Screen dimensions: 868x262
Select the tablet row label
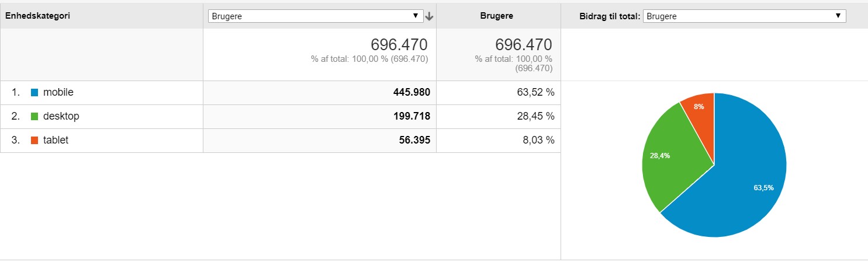point(56,141)
